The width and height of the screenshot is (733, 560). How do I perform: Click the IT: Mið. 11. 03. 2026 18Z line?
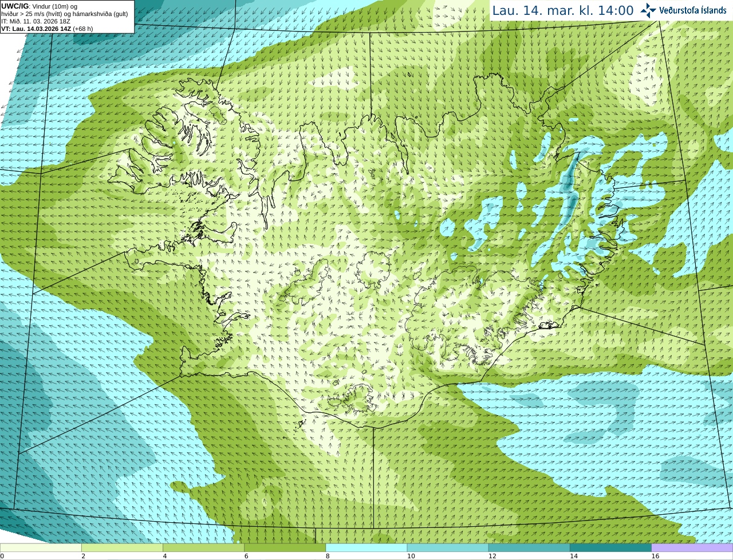click(36, 21)
